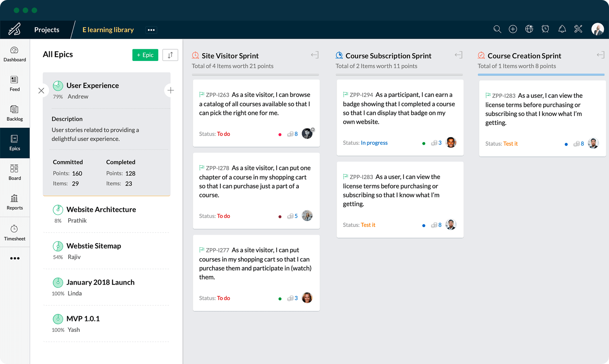Collapse the Site Visitor Sprint column

314,55
